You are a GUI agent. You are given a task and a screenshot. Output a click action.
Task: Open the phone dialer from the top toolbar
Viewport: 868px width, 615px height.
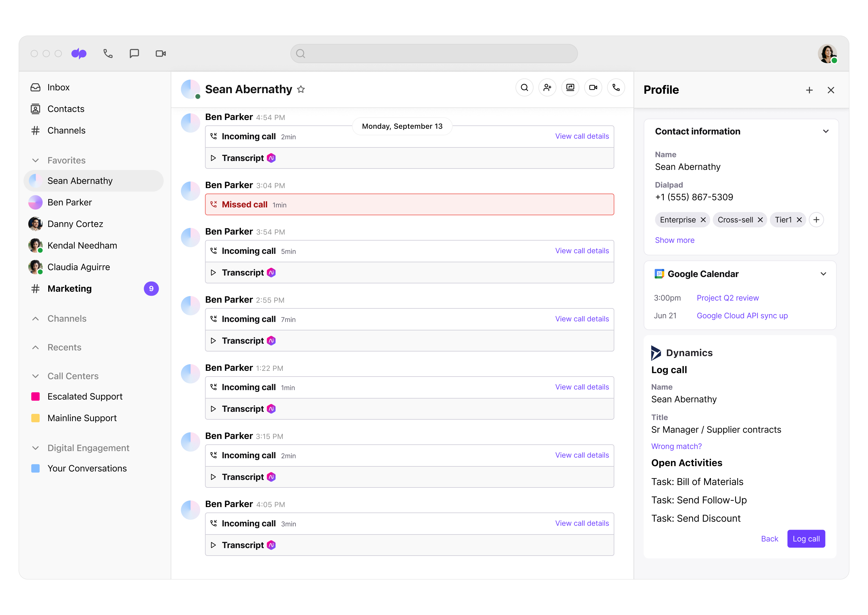[x=108, y=53]
